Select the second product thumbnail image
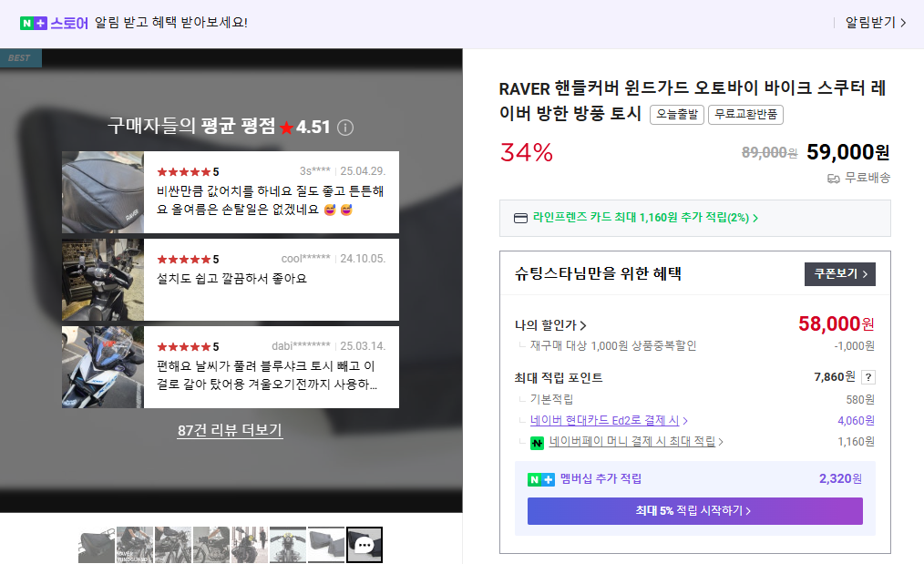This screenshot has width=924, height=564. pos(135,545)
